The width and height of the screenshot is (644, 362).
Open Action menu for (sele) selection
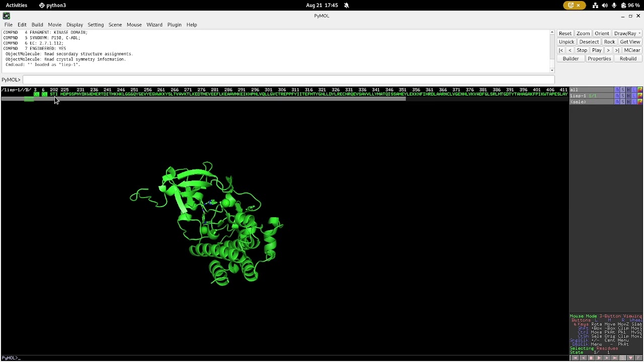coord(617,102)
